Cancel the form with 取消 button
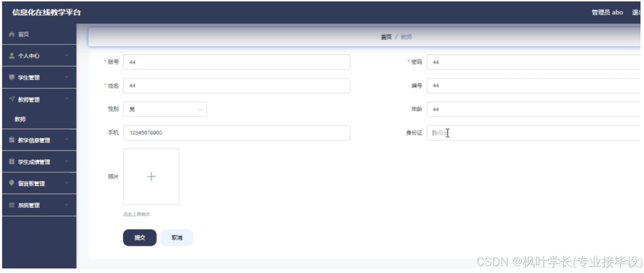 click(177, 238)
